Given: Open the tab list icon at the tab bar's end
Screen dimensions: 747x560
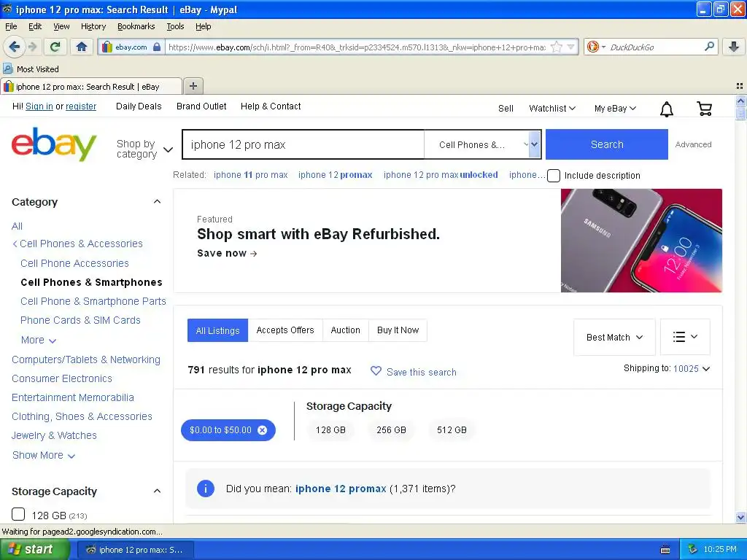Looking at the screenshot, I should 740,86.
